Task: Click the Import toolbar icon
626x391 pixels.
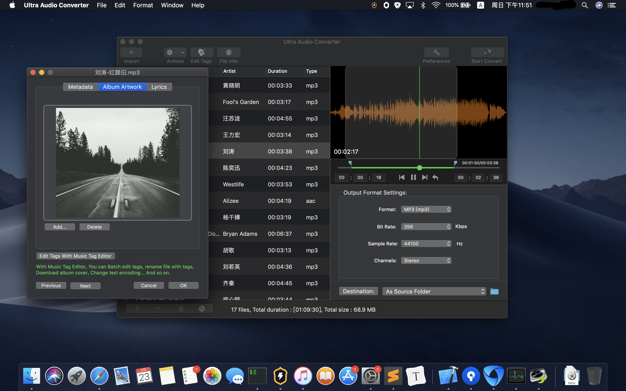Action: (131, 52)
